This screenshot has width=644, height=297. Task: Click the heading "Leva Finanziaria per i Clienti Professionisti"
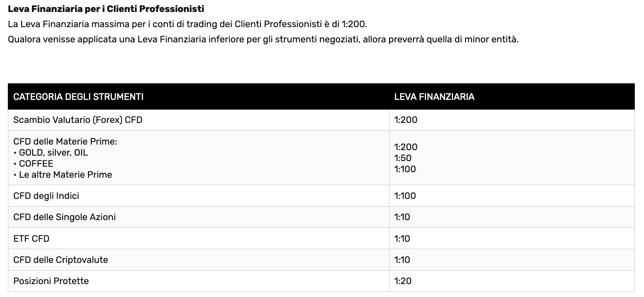point(106,9)
